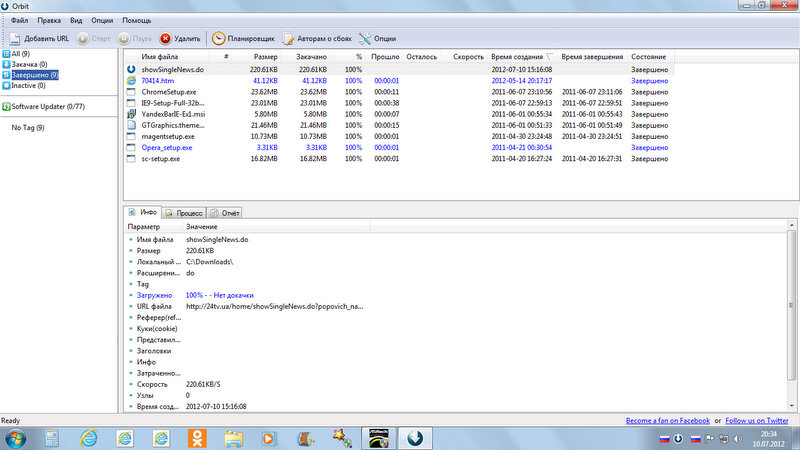Click the ChromeSetup.exe file icon
Screen dimensions: 800x450
pos(131,92)
